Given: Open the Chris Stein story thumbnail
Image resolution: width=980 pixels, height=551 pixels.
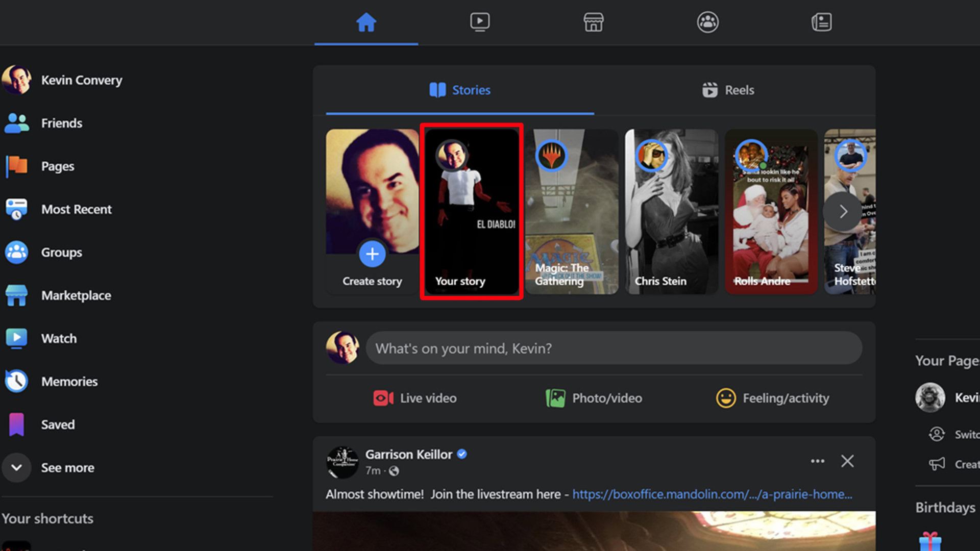Looking at the screenshot, I should pos(671,211).
